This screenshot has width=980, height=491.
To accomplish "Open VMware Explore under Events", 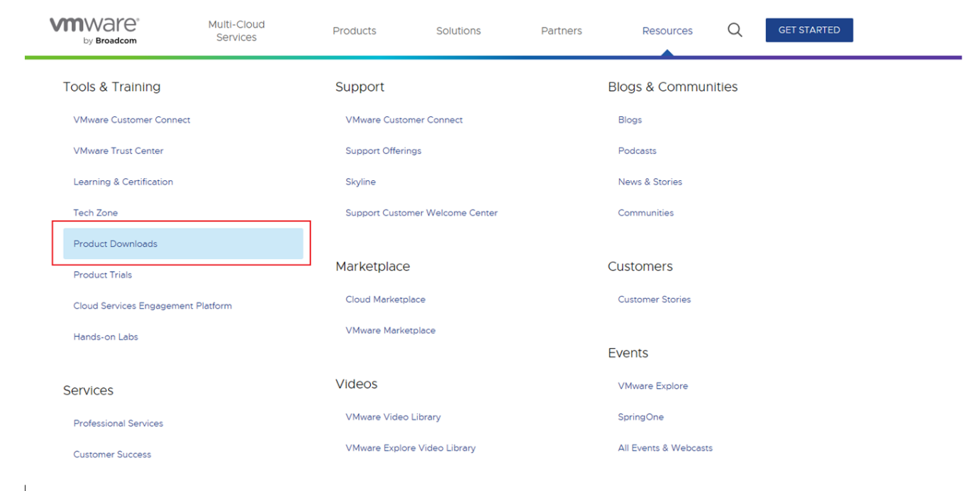I will (x=653, y=386).
